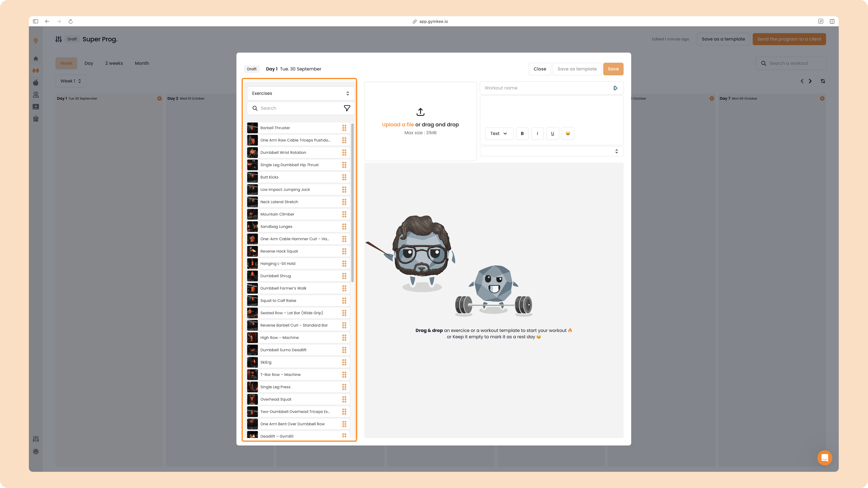Apply bold formatting
The image size is (868, 488).
pos(522,133)
